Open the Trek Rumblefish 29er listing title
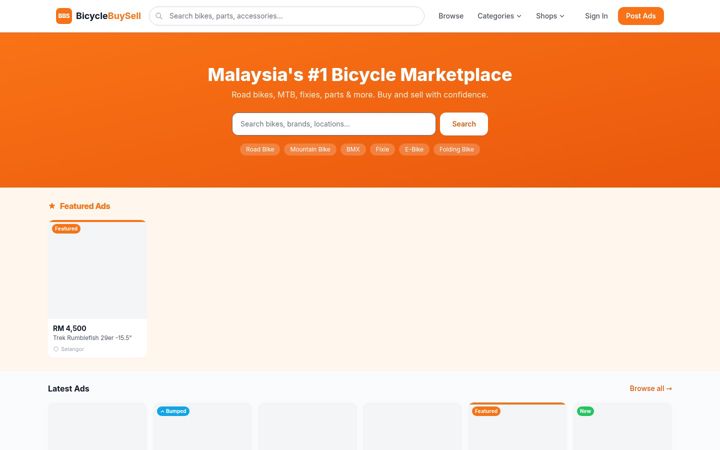Viewport: 720px width, 450px height. [92, 338]
